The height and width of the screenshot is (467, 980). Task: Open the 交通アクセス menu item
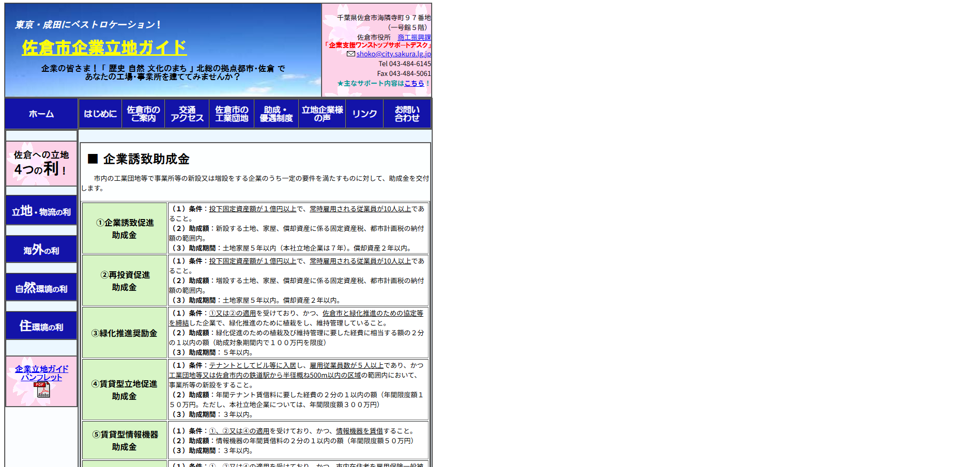point(187,114)
